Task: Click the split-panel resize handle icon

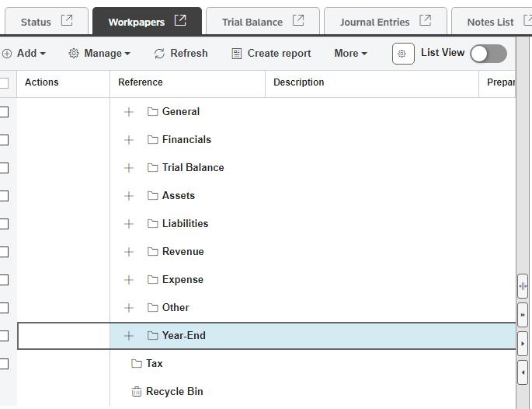Action: click(x=523, y=286)
